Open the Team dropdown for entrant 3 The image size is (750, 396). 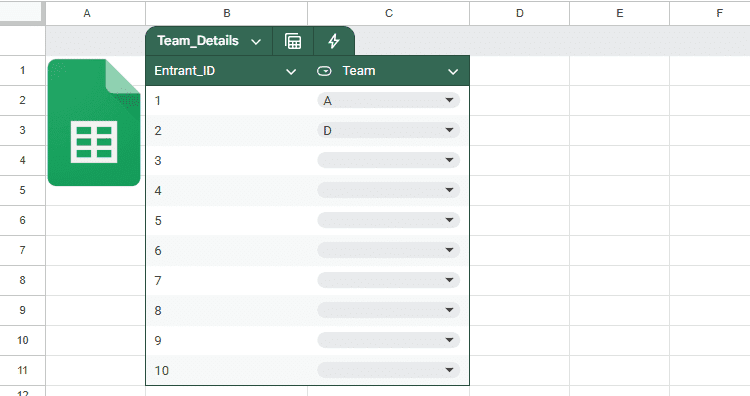388,160
